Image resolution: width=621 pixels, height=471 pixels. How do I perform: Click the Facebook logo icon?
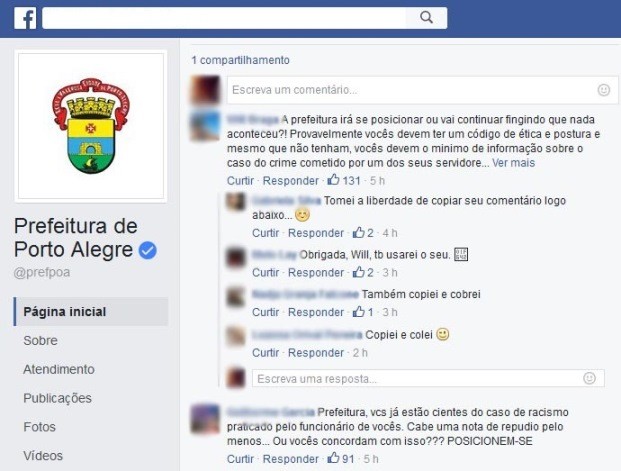[x=25, y=18]
